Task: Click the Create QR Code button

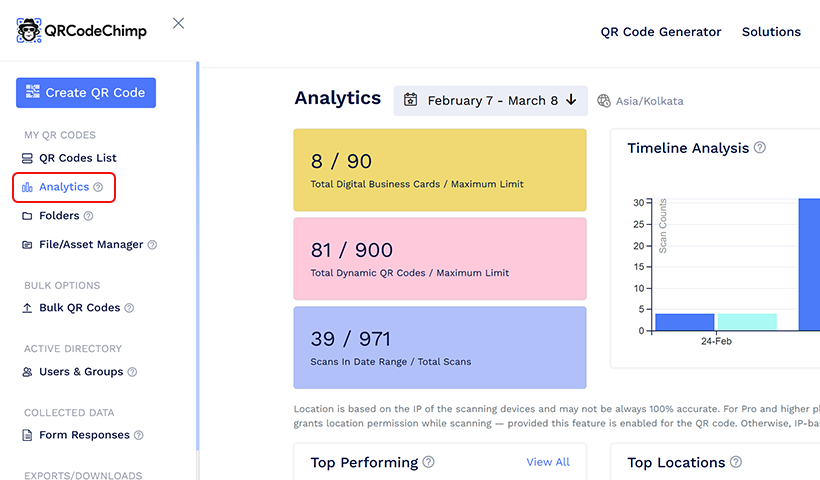Action: point(86,93)
